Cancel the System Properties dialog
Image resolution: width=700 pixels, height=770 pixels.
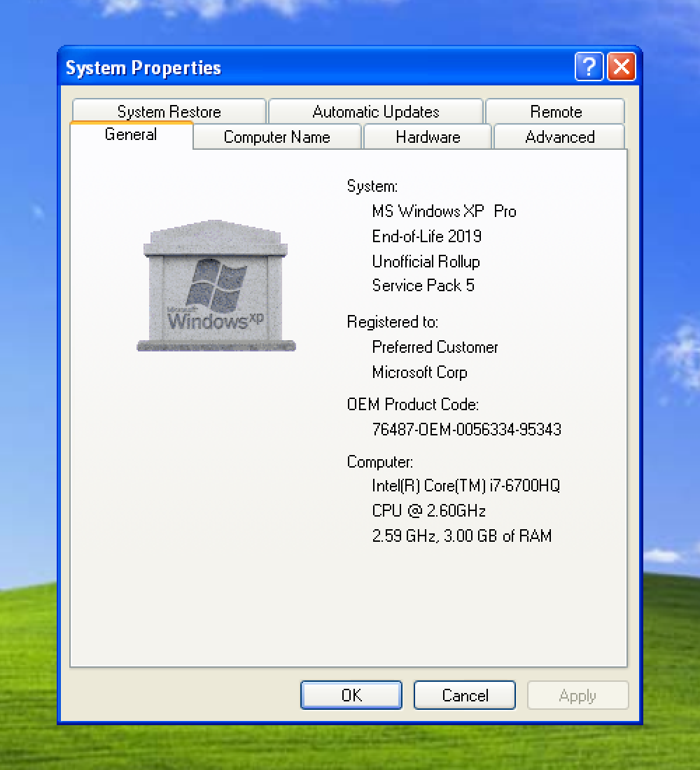click(x=464, y=694)
